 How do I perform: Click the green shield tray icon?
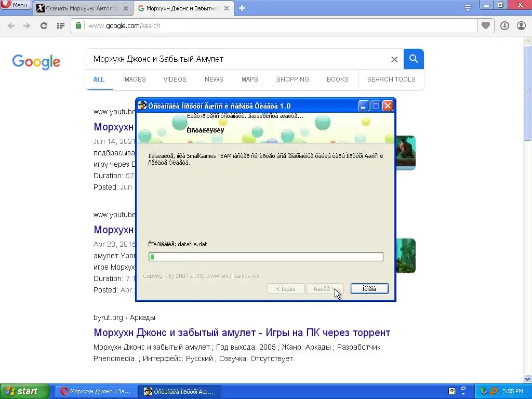[x=484, y=392]
